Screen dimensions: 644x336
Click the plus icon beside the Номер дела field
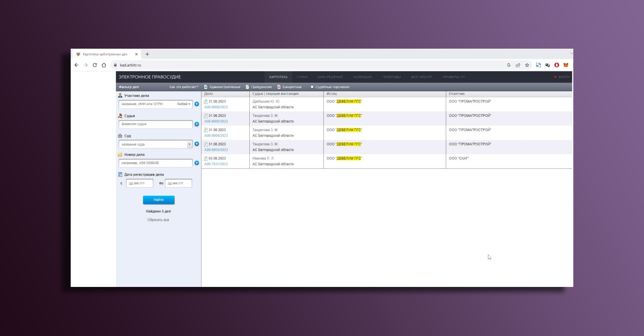pyautogui.click(x=197, y=163)
